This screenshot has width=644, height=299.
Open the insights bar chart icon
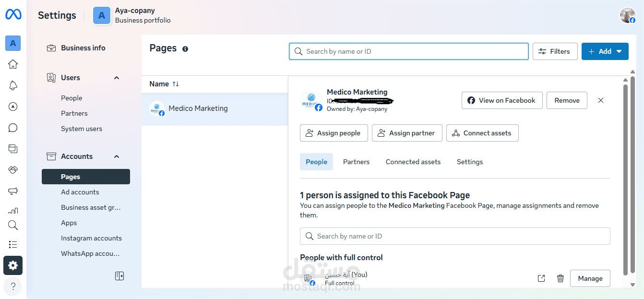coord(13,210)
